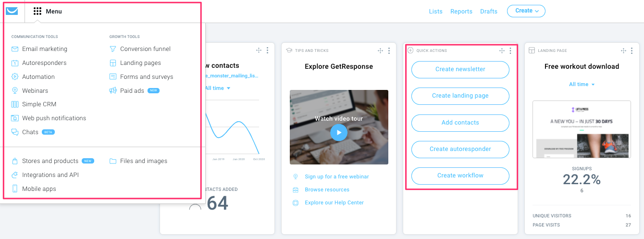Viewport: 644px width, 239px height.
Task: Expand the Create dropdown button
Action: coord(526,11)
